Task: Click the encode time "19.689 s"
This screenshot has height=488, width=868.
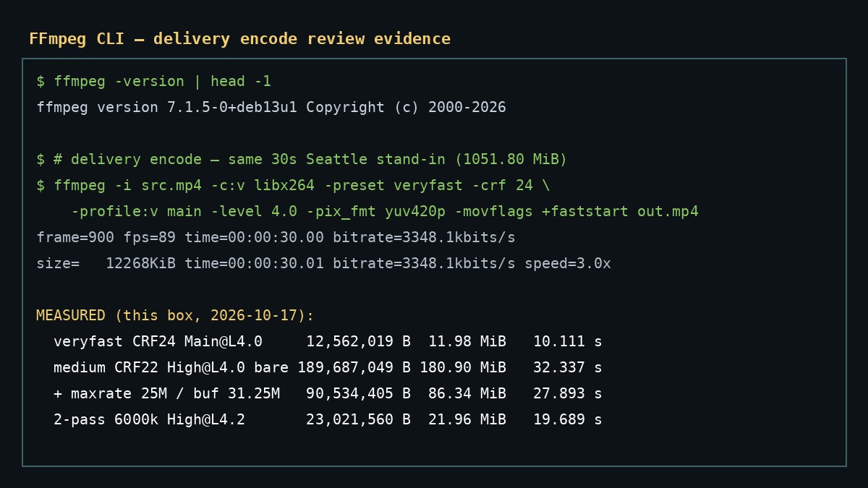Action: point(568,420)
